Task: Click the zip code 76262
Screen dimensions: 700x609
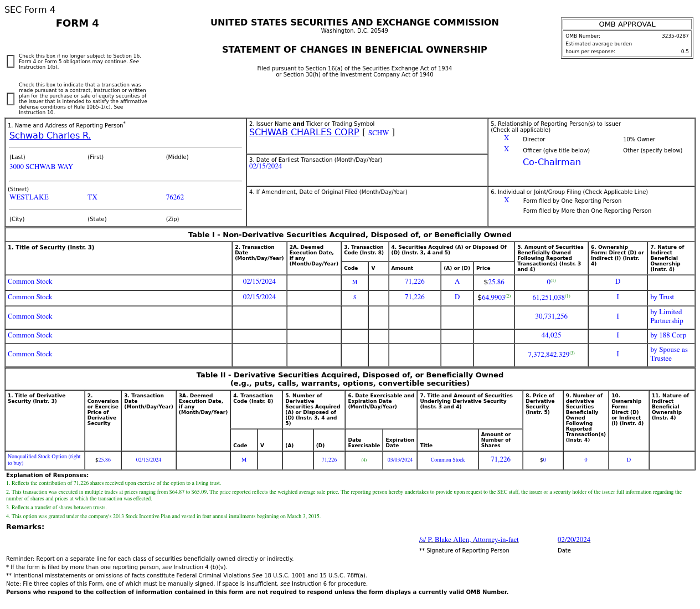Action: (x=175, y=197)
